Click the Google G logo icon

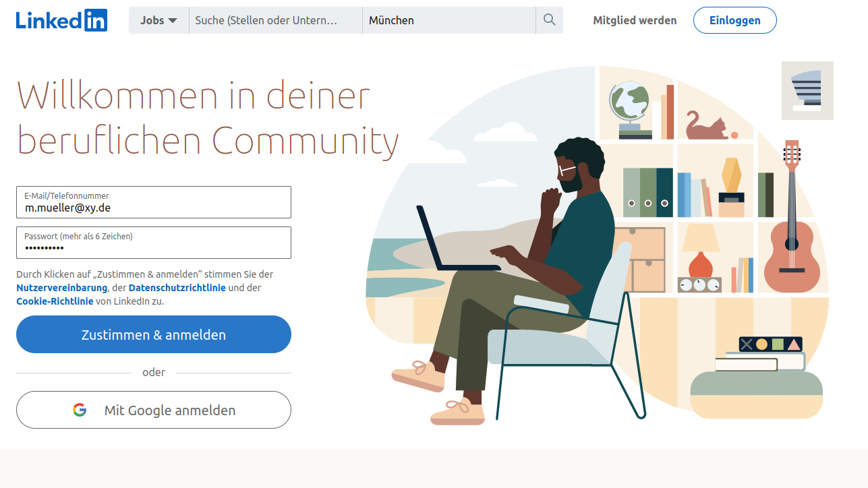click(80, 410)
